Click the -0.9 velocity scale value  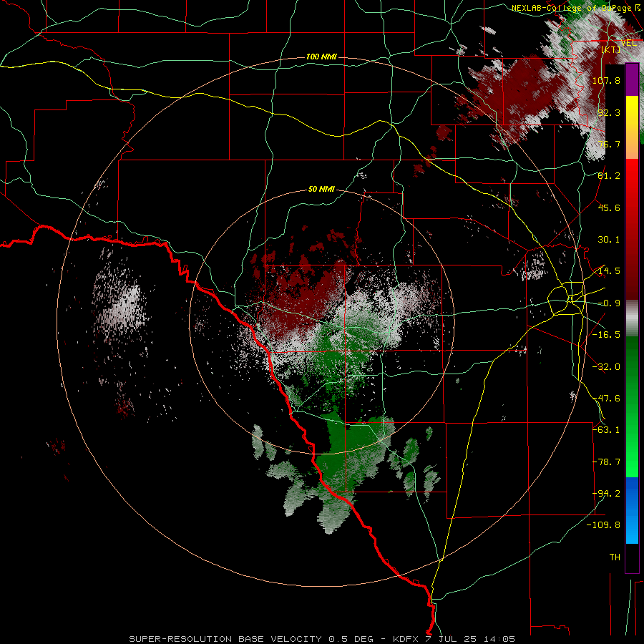(609, 303)
